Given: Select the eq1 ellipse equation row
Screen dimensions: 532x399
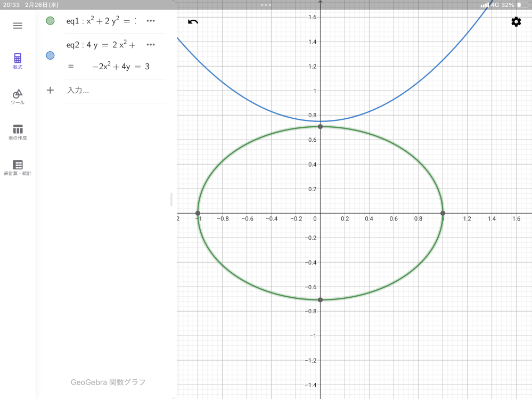Looking at the screenshot, I should click(x=101, y=21).
